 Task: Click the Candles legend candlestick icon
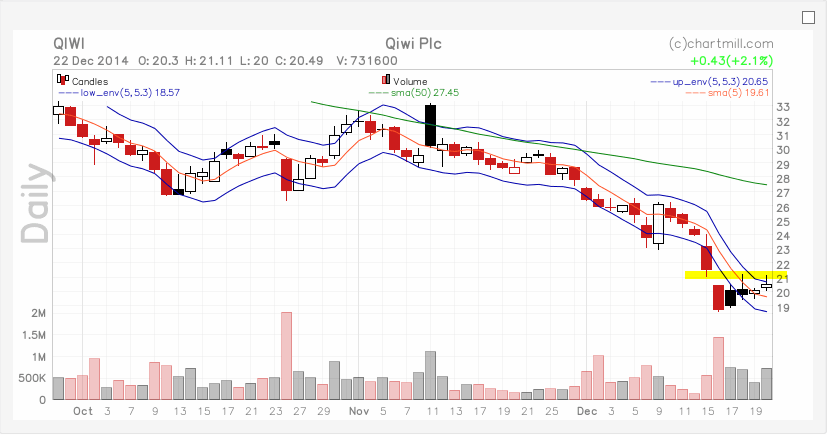[63, 80]
